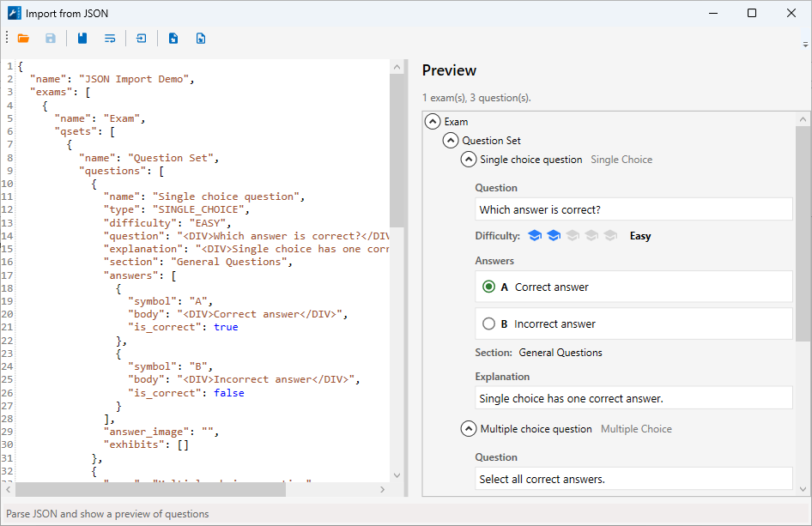
Task: Click the 'Single choice has one correct answer.' field
Action: pos(633,398)
